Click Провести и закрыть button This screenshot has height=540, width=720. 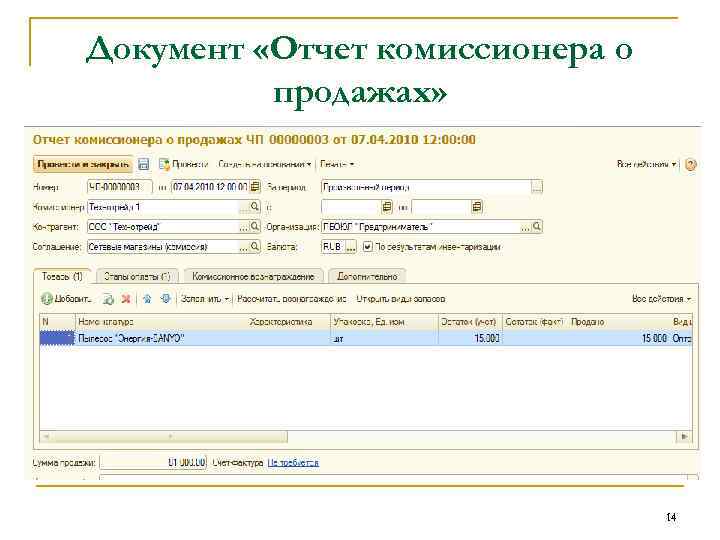pyautogui.click(x=83, y=164)
